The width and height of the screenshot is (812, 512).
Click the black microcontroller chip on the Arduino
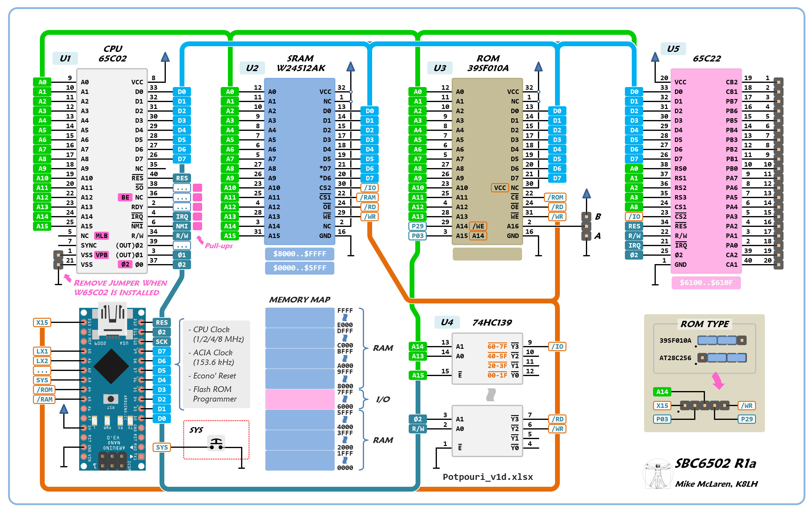tap(111, 366)
